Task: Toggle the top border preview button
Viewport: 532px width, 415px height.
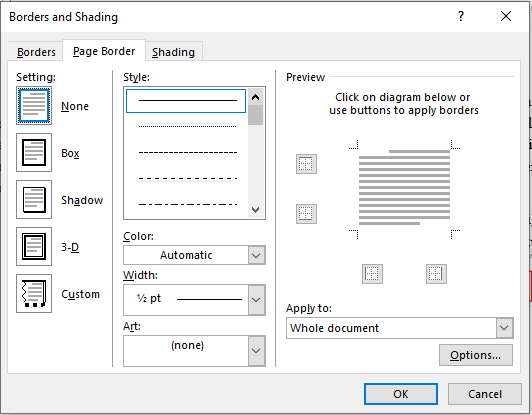Action: pos(306,164)
